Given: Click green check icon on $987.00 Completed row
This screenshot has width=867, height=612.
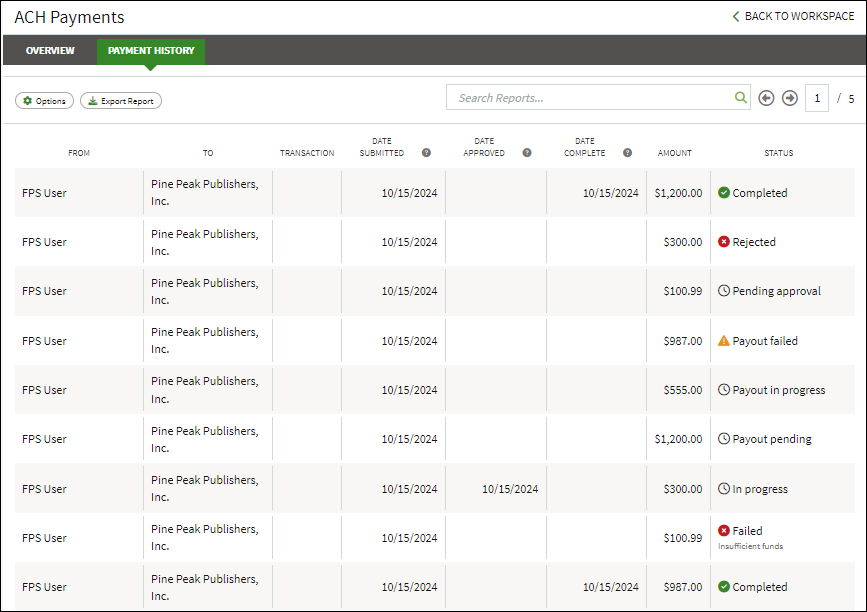Looking at the screenshot, I should pyautogui.click(x=723, y=587).
